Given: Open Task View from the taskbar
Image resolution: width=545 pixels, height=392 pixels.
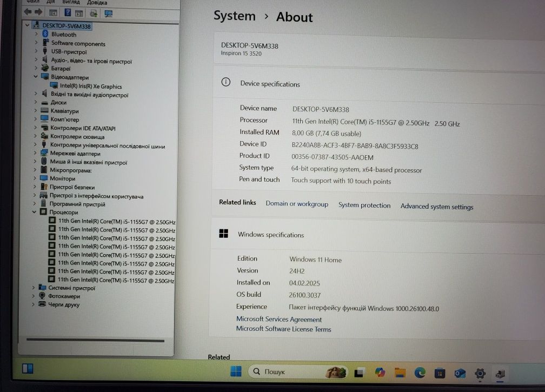Looking at the screenshot, I should [x=358, y=373].
